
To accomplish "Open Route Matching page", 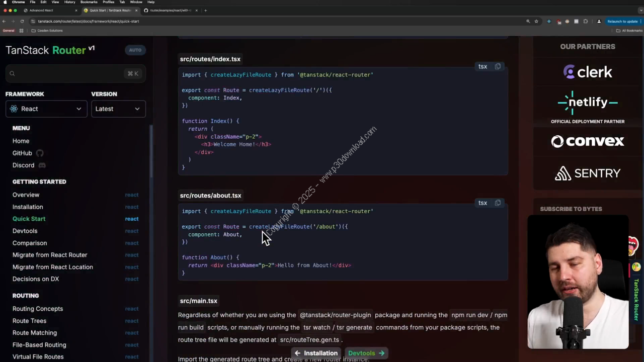I will (x=35, y=333).
